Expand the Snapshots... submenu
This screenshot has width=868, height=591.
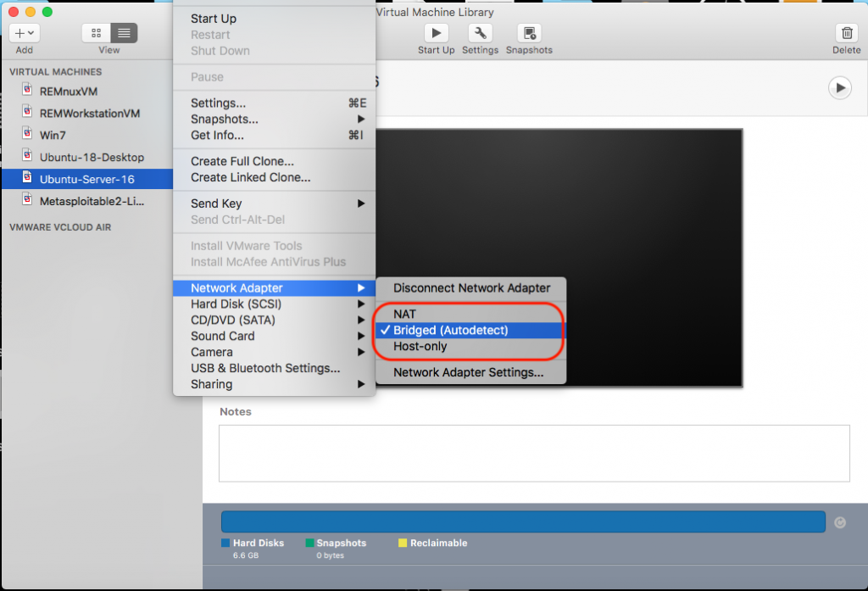[x=274, y=119]
